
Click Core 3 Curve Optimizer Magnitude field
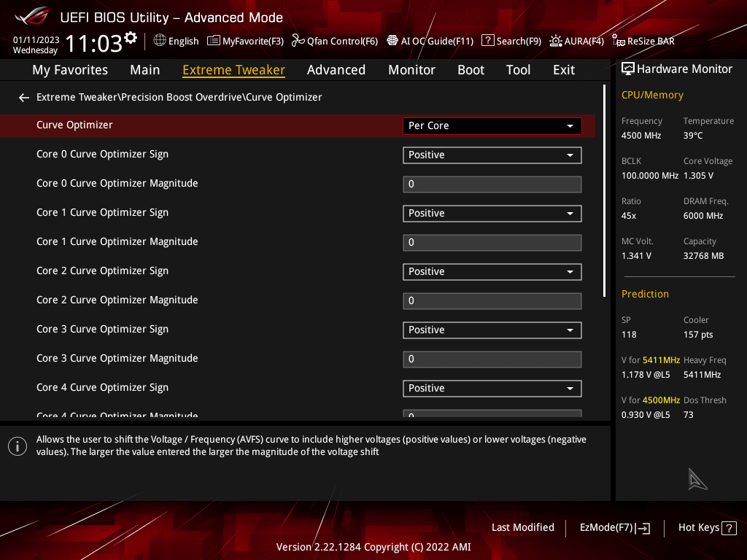[x=492, y=359]
